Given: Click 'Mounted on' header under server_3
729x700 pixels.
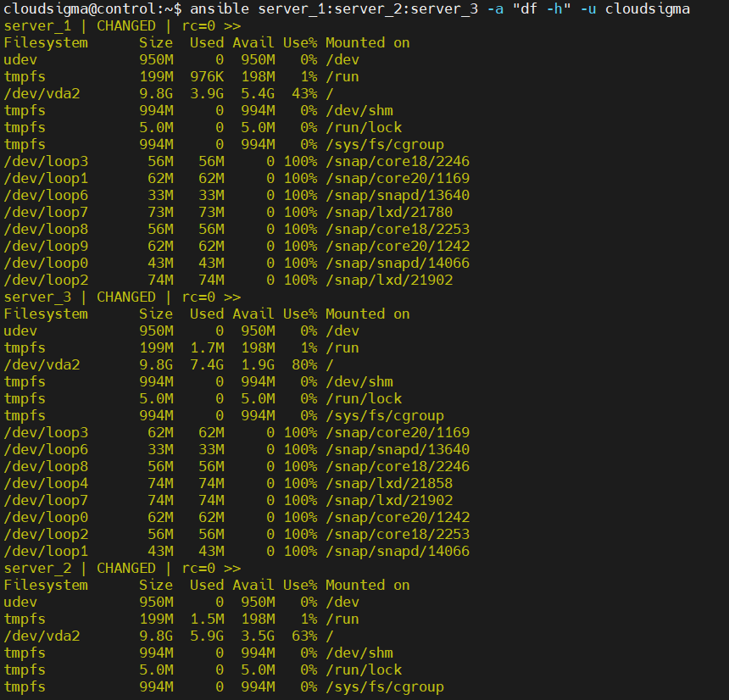Looking at the screenshot, I should point(368,314).
